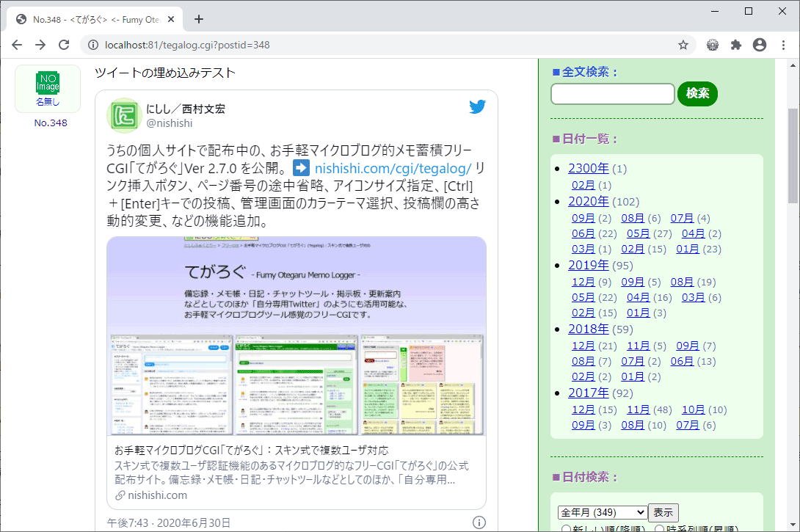This screenshot has height=532, width=800.
Task: Open 07月 (6) under 2017年
Action: coord(688,425)
